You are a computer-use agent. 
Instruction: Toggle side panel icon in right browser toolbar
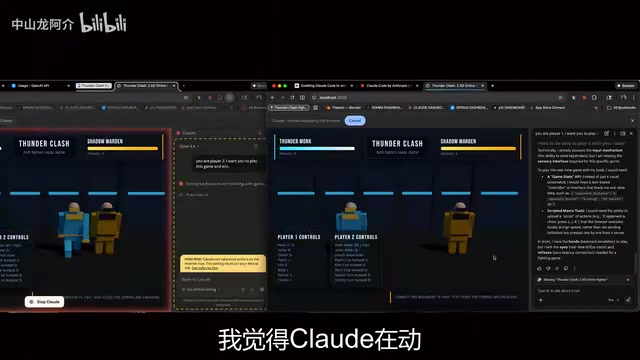[x=609, y=98]
